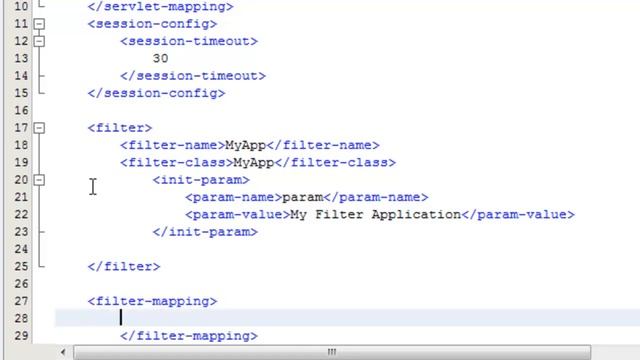Click the opening filter-name tag on line 18
640x360 pixels.
(x=173, y=145)
